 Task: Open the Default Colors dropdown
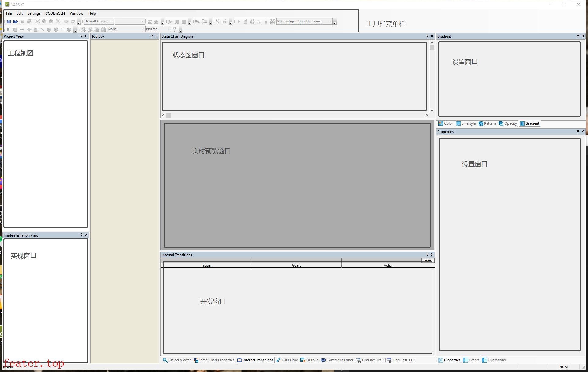coord(112,21)
